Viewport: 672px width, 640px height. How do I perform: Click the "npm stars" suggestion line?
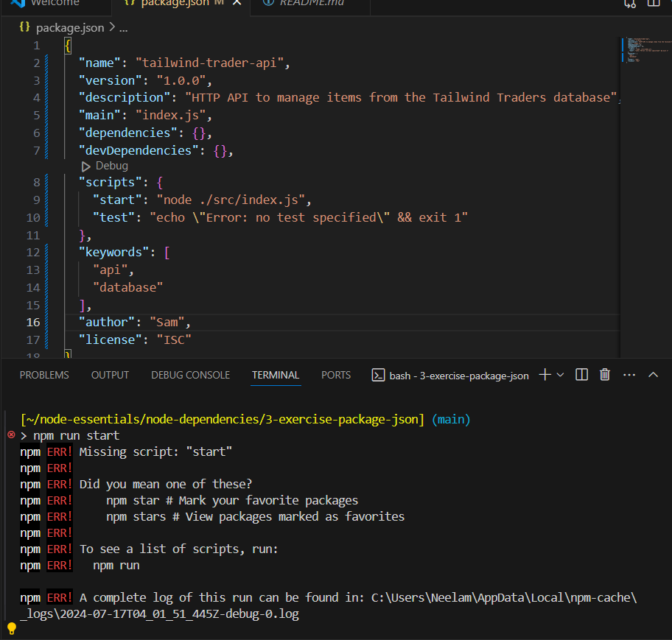click(x=255, y=516)
